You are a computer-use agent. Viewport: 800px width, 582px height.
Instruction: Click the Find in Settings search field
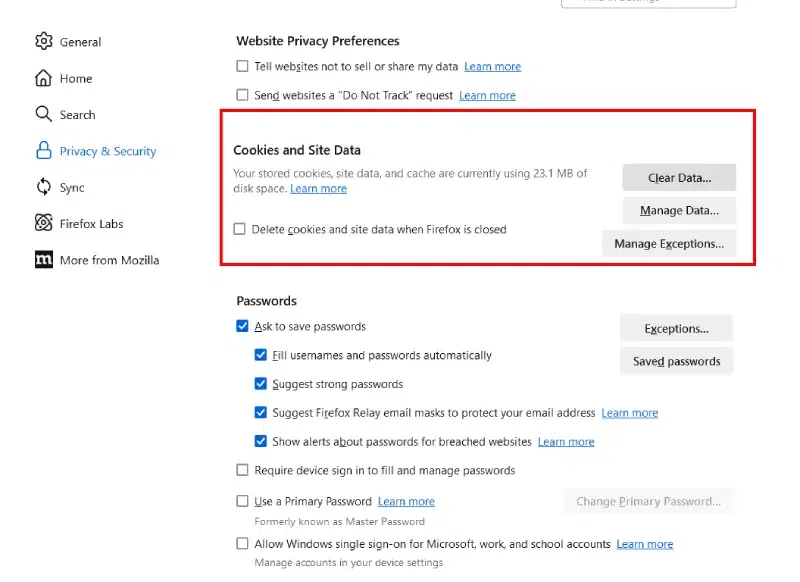coord(648,3)
